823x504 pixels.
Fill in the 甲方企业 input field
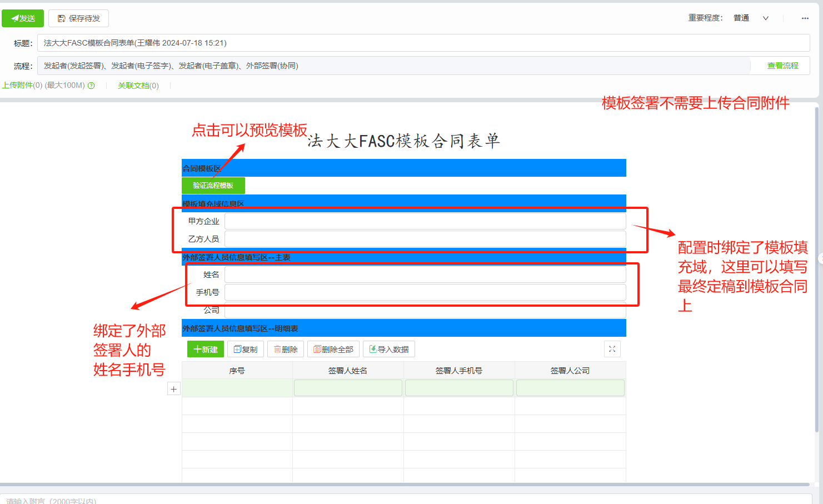tap(425, 221)
